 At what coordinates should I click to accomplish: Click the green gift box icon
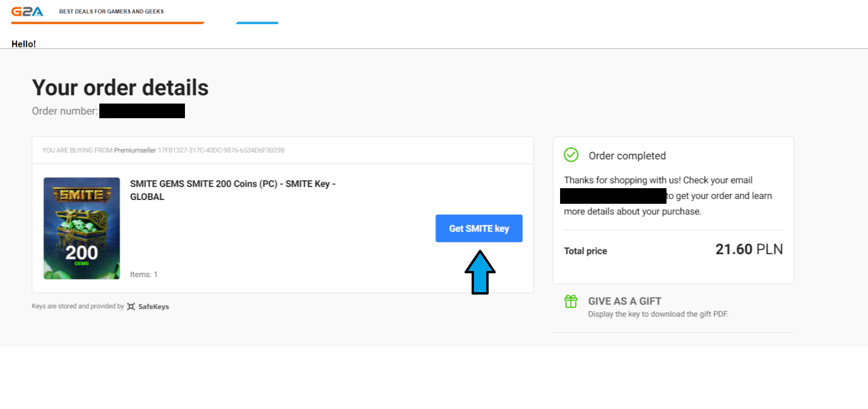point(571,301)
